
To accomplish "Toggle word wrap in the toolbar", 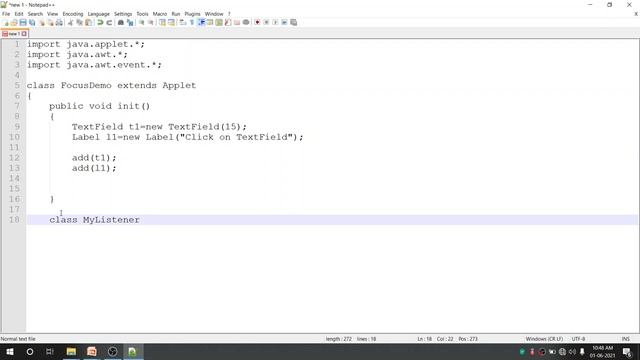I will [x=183, y=22].
